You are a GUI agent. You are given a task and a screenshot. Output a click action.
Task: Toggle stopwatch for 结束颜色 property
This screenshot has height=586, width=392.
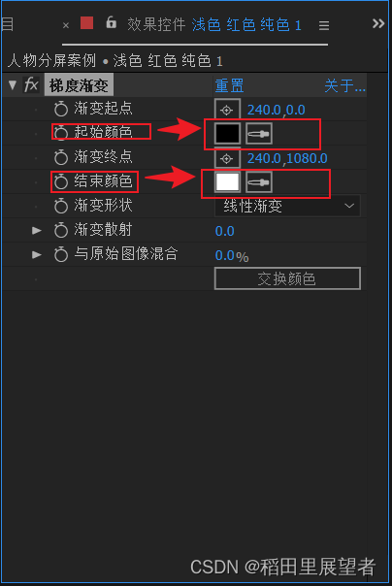(60, 182)
